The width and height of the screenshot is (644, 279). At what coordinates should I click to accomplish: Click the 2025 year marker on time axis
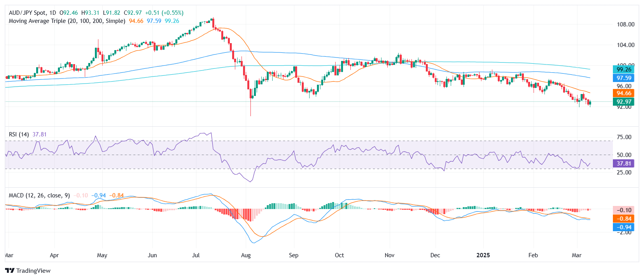click(x=483, y=255)
